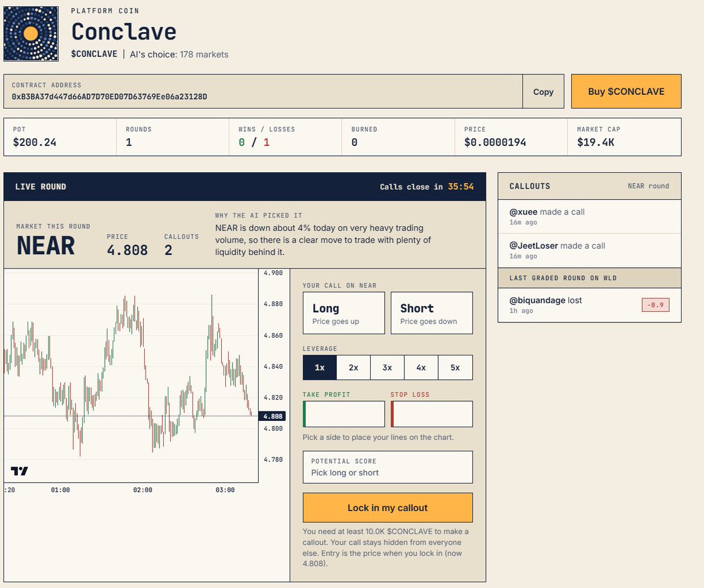Select 3x leverage

(387, 368)
